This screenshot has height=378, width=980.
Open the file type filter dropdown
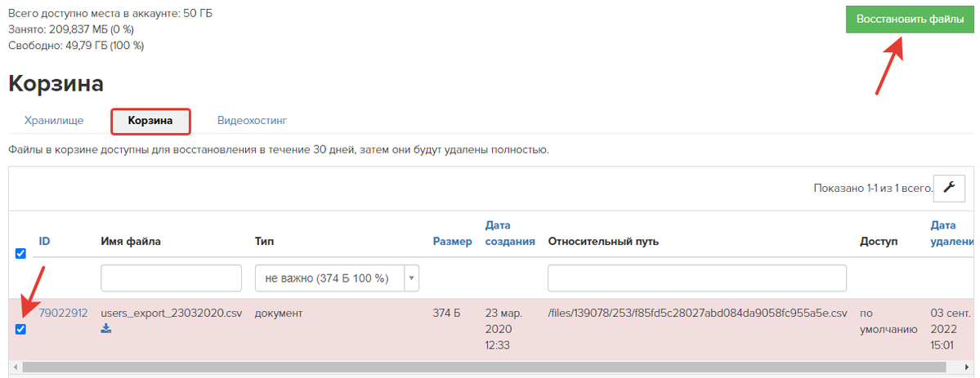click(x=336, y=278)
